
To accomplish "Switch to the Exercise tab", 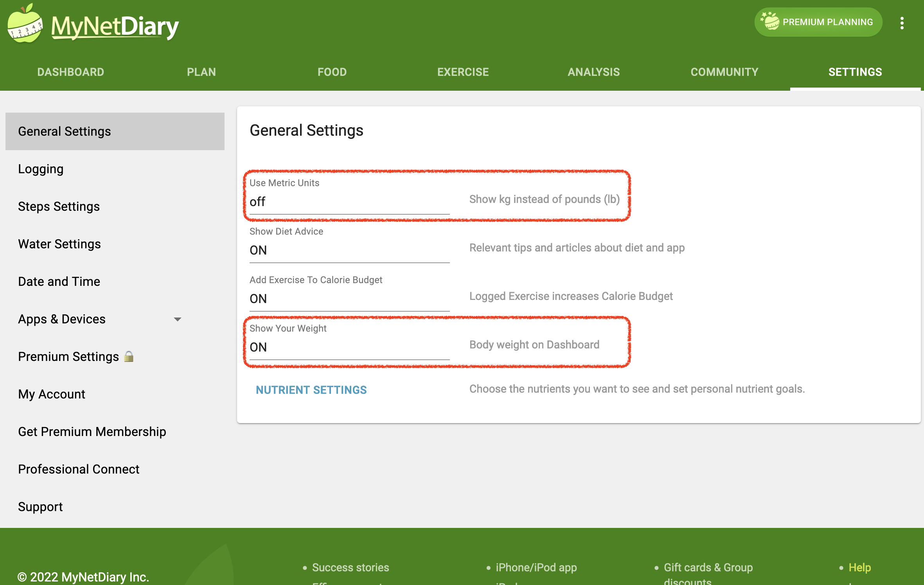I will coord(463,72).
